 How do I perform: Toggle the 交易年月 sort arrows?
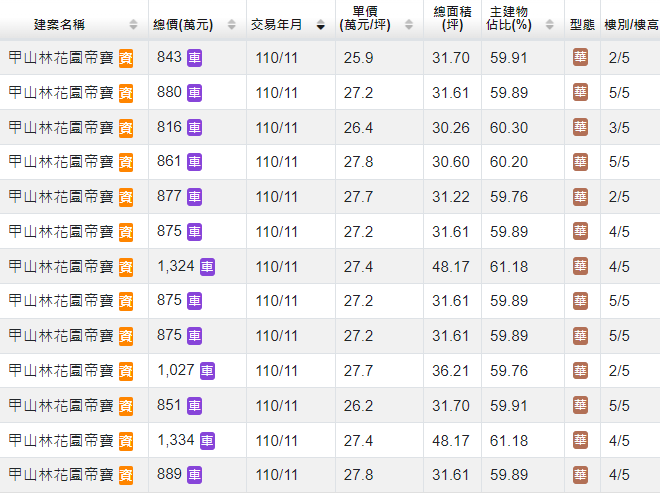pyautogui.click(x=321, y=25)
